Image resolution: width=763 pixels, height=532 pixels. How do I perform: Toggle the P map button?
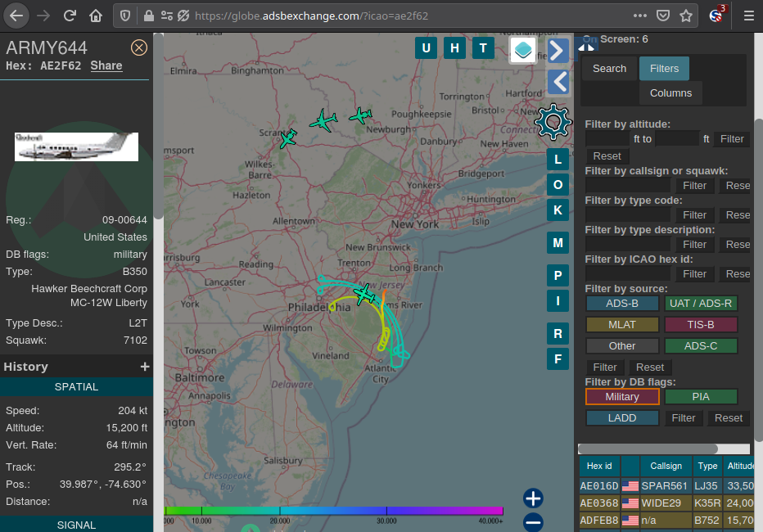point(558,276)
